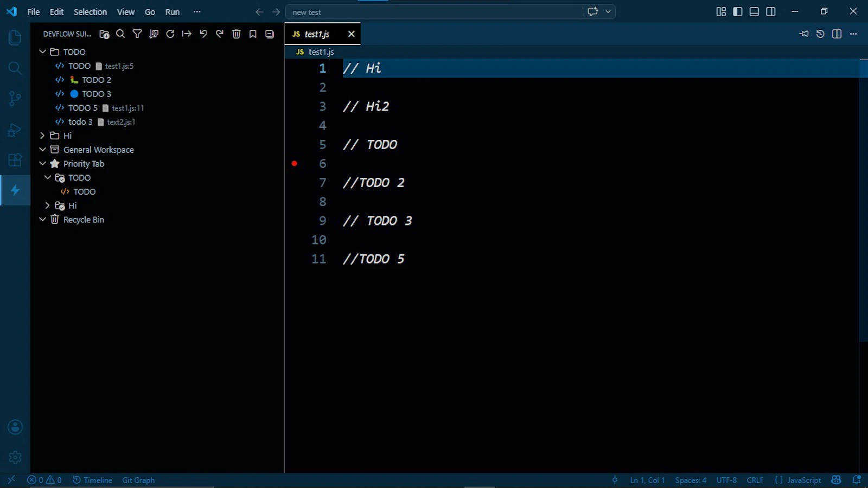The image size is (868, 488).
Task: Select the DevFlow lightning bolt activity icon
Action: click(x=15, y=190)
